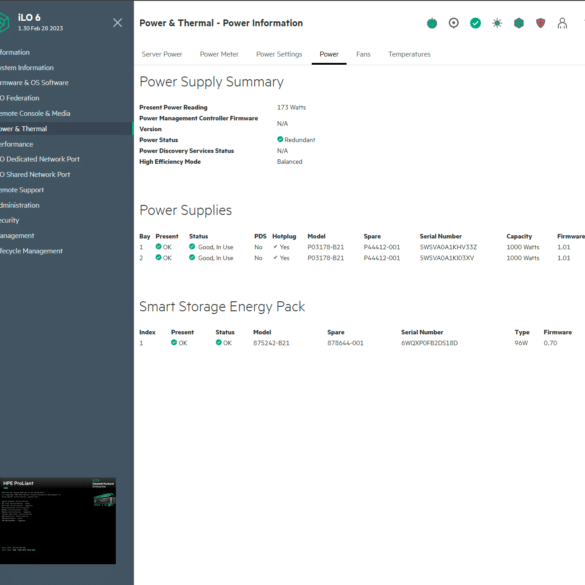The height and width of the screenshot is (585, 585).
Task: Open Administration menu item
Action: 19,205
